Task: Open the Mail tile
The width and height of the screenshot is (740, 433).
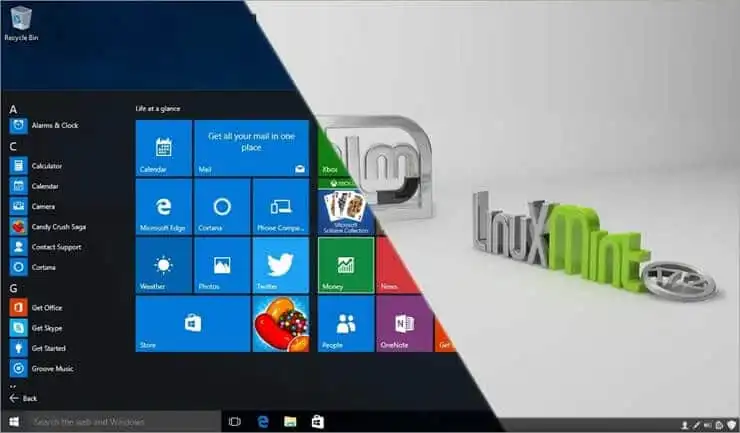Action: [252, 148]
